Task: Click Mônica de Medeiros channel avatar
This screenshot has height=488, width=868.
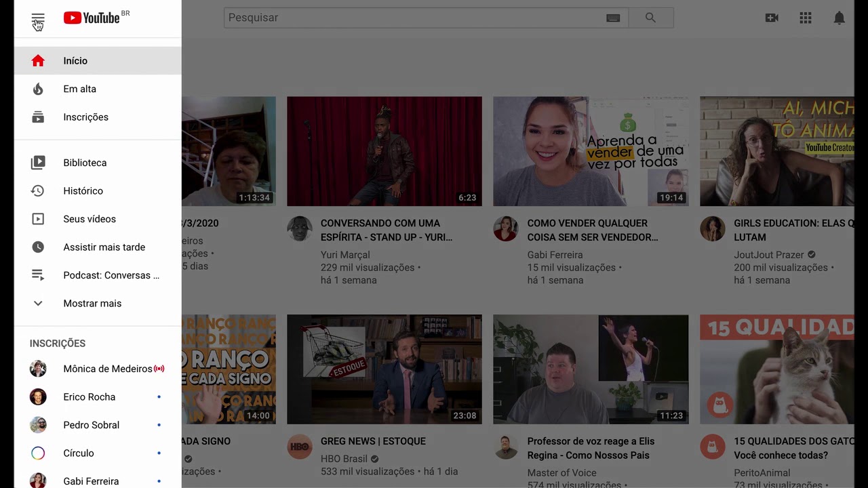Action: pos(38,369)
